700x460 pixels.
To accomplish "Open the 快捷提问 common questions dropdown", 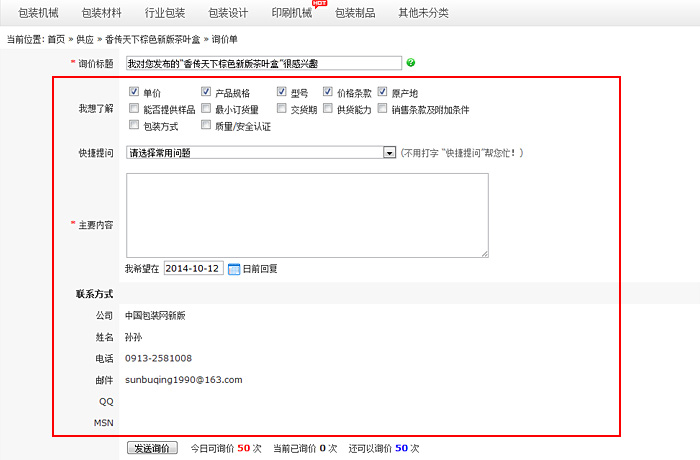I will pyautogui.click(x=261, y=153).
